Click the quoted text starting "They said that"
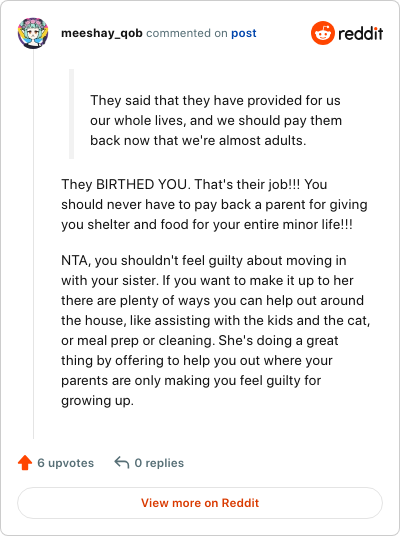The width and height of the screenshot is (400, 536). point(216,120)
